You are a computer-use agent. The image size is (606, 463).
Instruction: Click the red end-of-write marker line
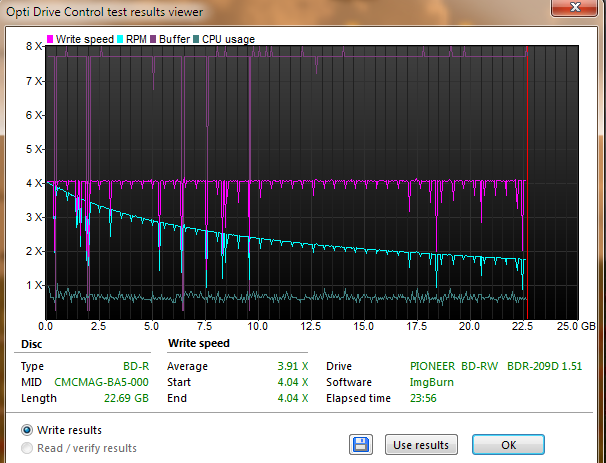pos(527,182)
